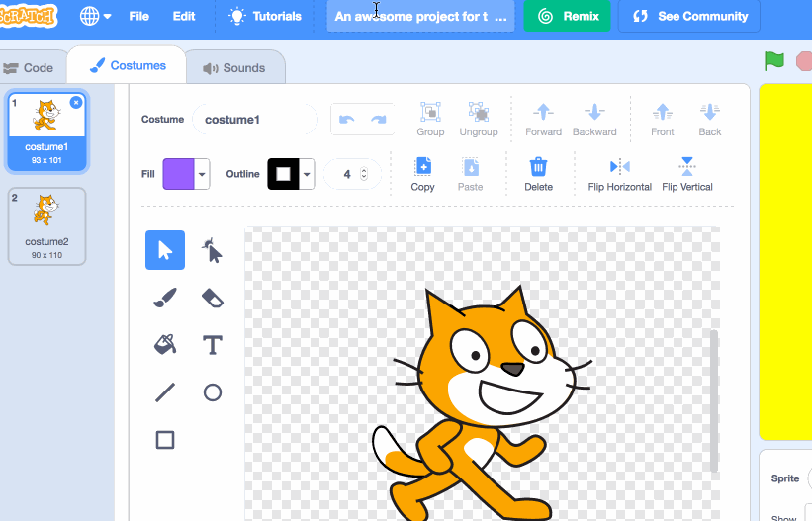Select the Line tool
The image size is (812, 521).
point(165,392)
